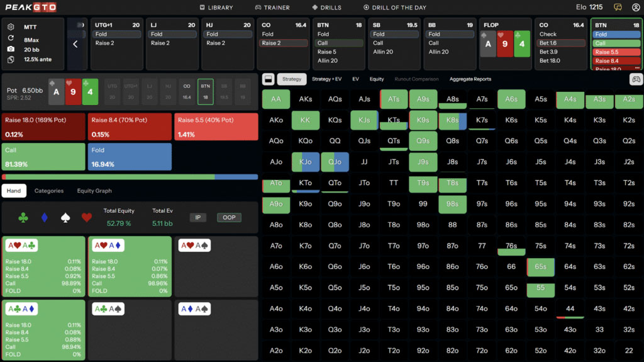Switch to the Categories tab

pyautogui.click(x=48, y=191)
